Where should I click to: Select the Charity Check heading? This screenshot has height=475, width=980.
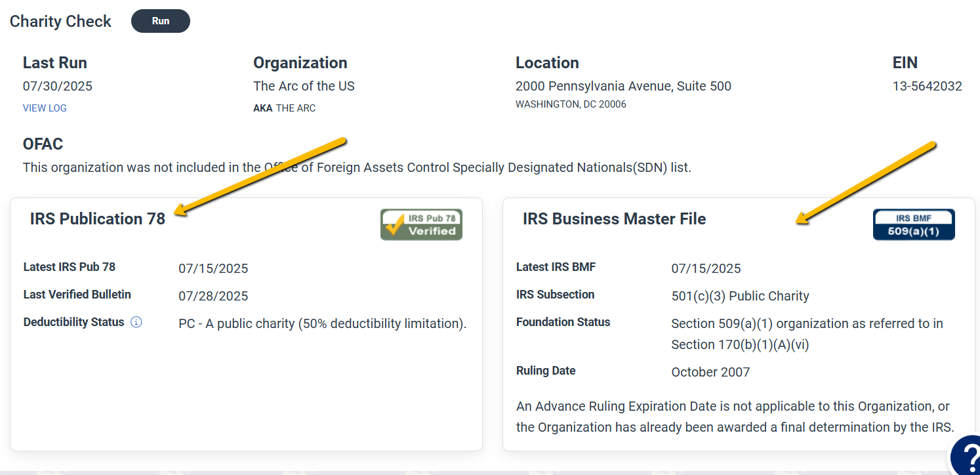pyautogui.click(x=60, y=22)
